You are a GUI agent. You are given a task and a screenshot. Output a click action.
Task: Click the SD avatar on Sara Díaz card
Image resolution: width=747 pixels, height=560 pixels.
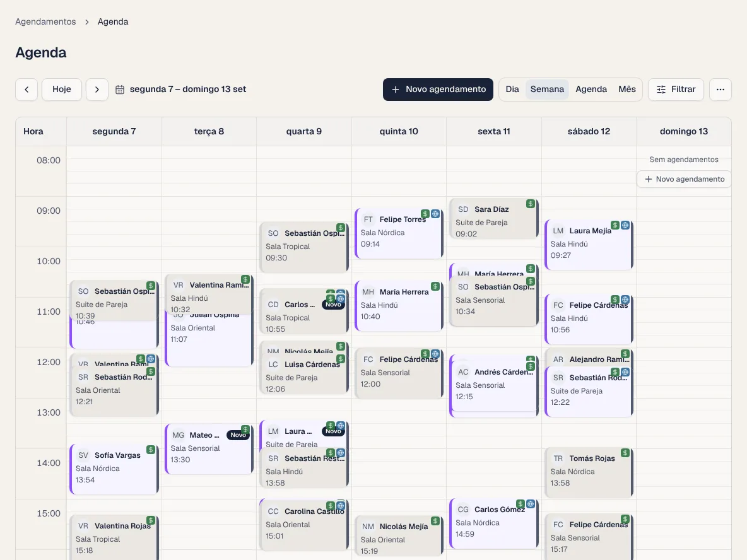(463, 209)
